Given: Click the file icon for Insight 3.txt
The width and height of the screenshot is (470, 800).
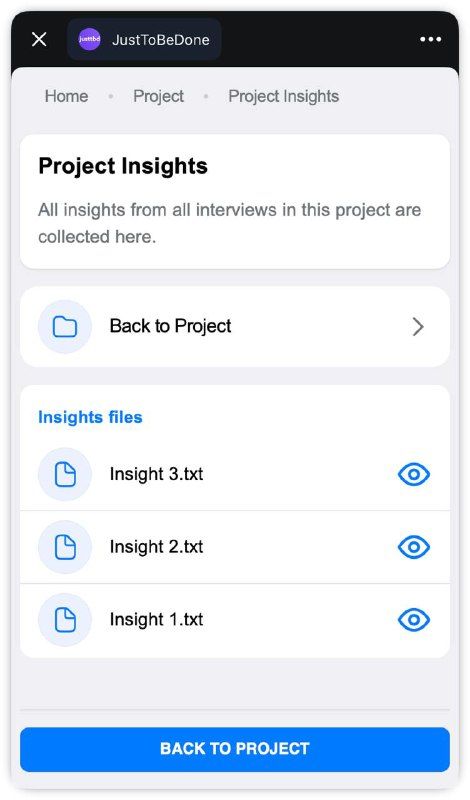Looking at the screenshot, I should coord(65,474).
